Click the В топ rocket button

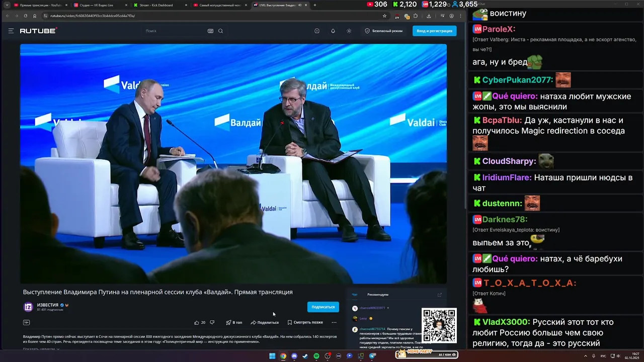(x=234, y=322)
